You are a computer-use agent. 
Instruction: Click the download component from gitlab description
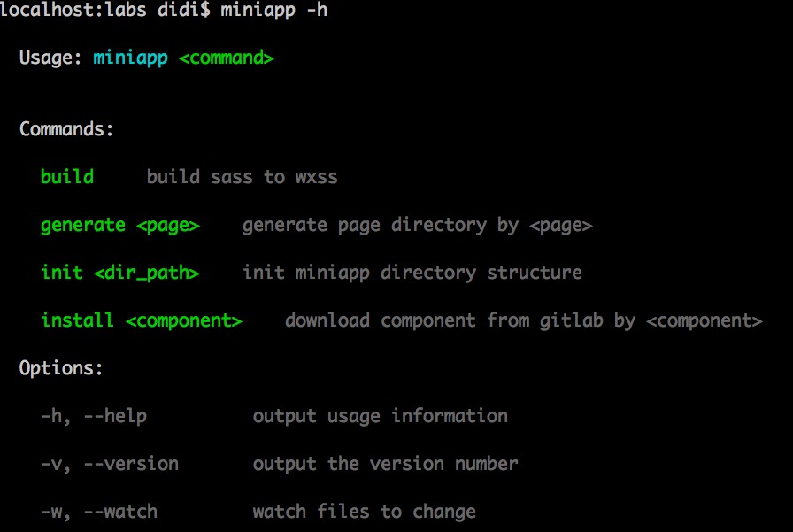tap(523, 320)
